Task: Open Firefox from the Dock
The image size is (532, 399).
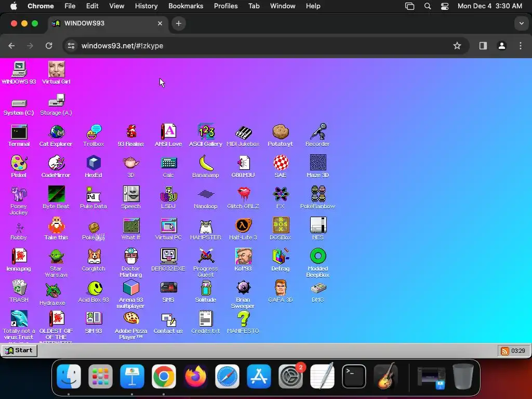Action: pos(195,376)
